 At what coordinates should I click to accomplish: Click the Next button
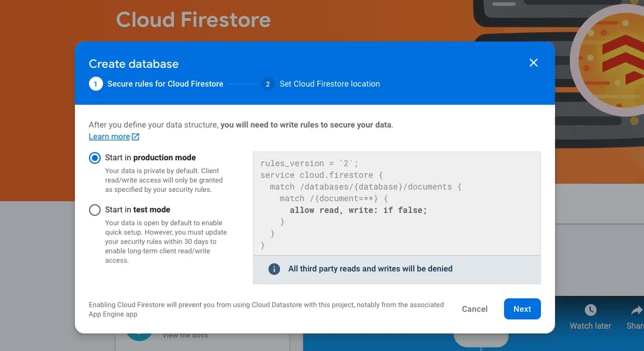(x=522, y=309)
